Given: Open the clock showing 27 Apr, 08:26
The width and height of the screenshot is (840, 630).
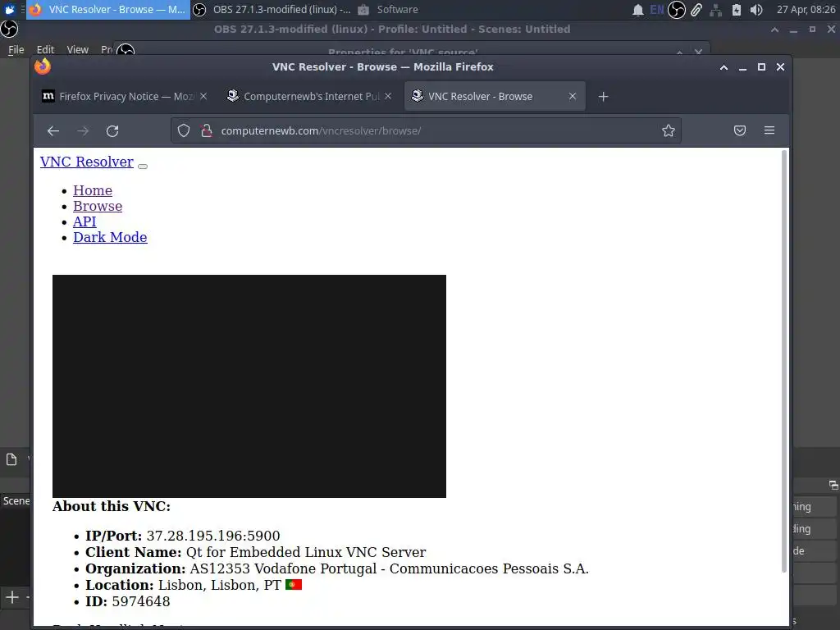Looking at the screenshot, I should pos(806,10).
